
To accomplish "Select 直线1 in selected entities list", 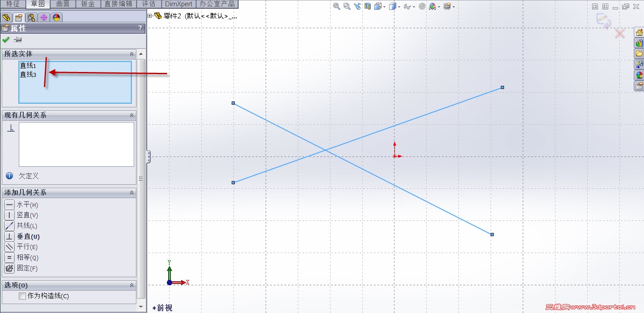I will click(28, 66).
